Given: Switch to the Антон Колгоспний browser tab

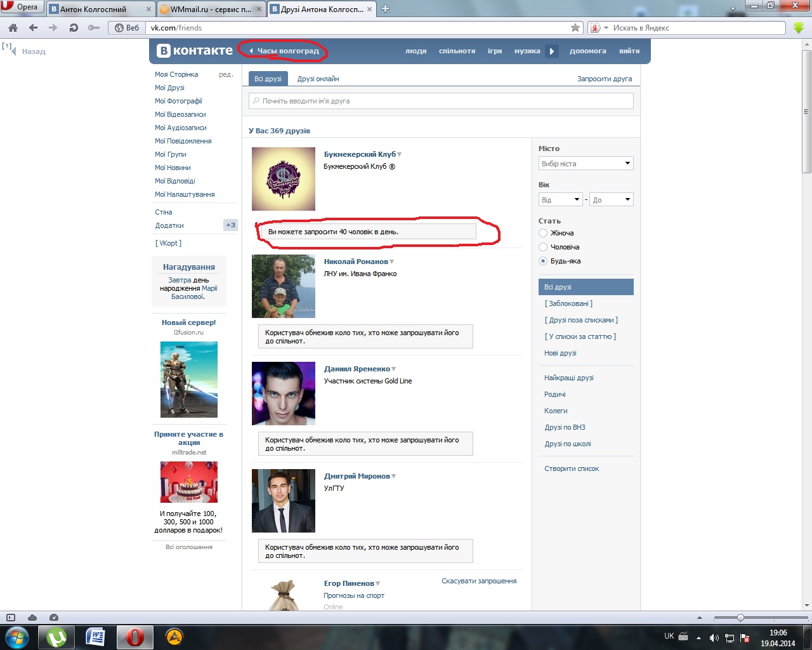Looking at the screenshot, I should click(x=101, y=9).
